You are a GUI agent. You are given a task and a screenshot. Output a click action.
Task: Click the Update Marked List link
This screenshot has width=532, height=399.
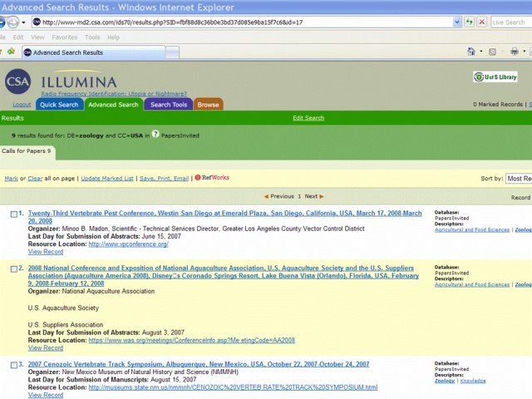coord(107,179)
